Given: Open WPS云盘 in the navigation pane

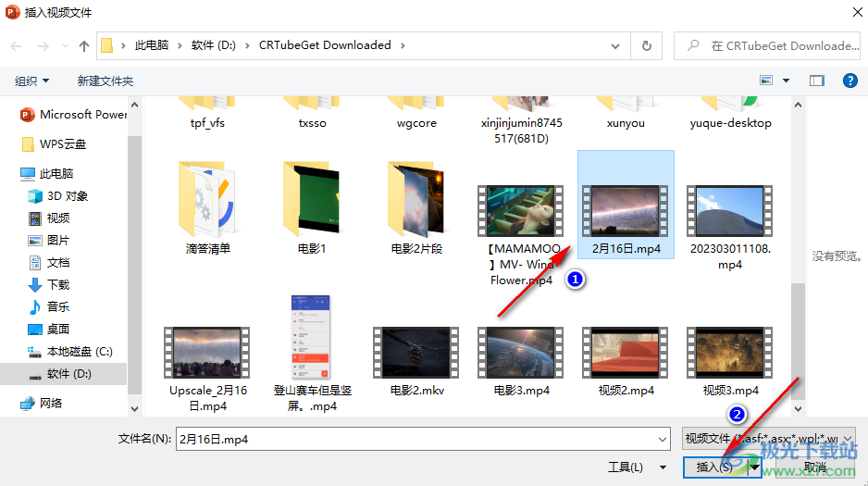Looking at the screenshot, I should pos(63,144).
